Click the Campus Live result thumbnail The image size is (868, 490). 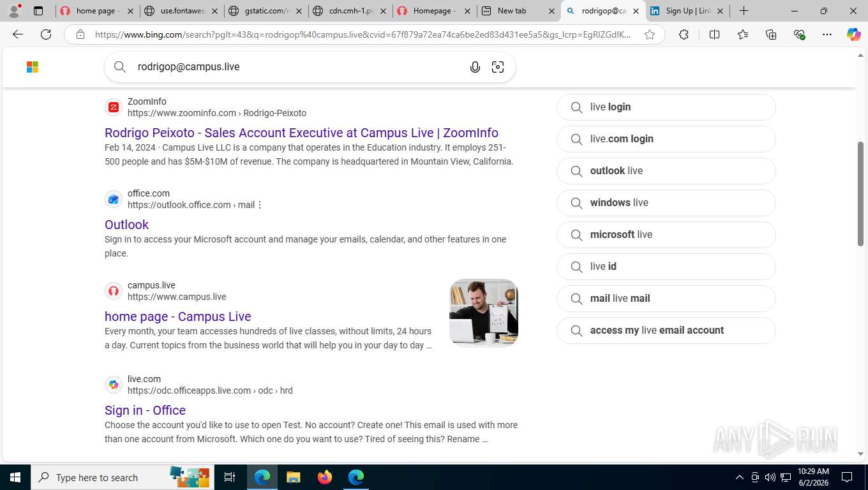[x=484, y=313]
